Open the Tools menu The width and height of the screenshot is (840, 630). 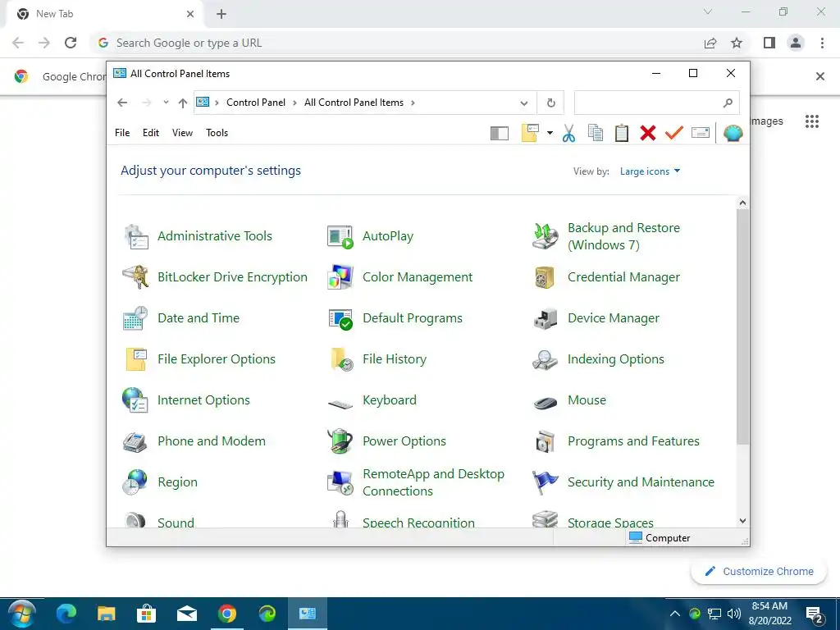(x=217, y=133)
